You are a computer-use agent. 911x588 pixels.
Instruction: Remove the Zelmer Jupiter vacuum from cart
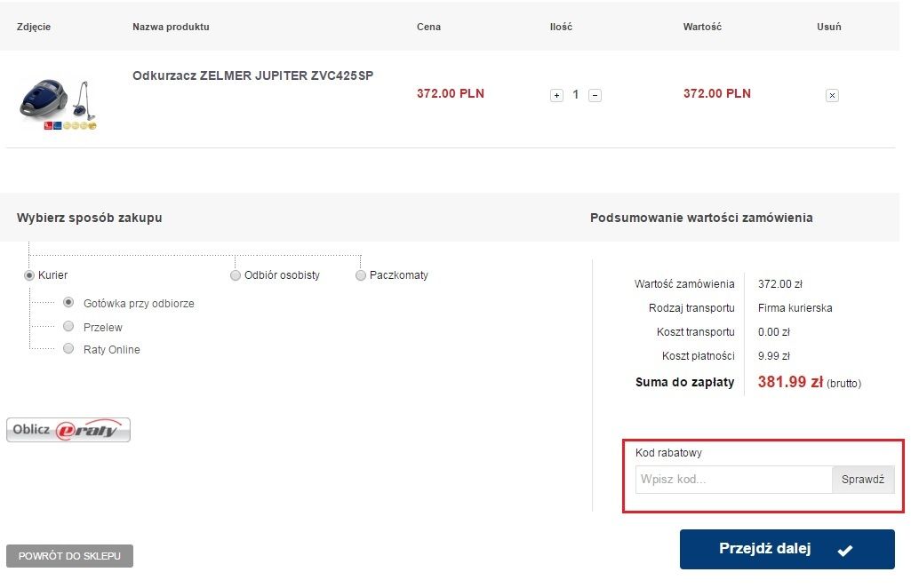(832, 95)
